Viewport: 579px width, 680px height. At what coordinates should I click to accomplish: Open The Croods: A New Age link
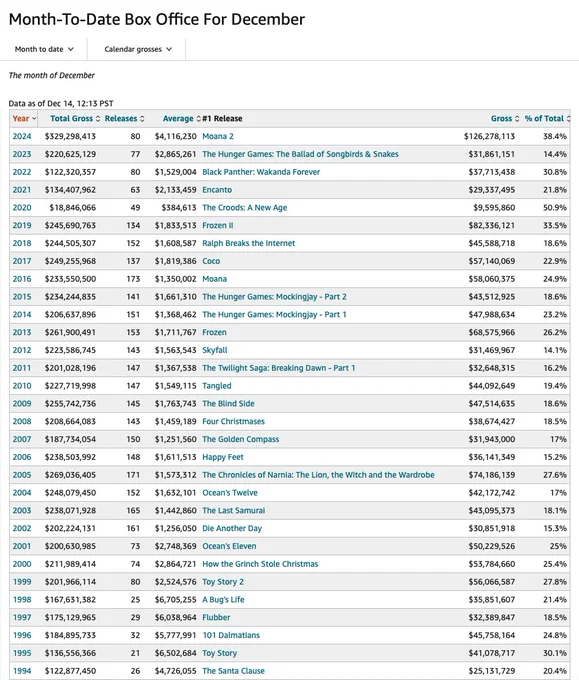(245, 207)
